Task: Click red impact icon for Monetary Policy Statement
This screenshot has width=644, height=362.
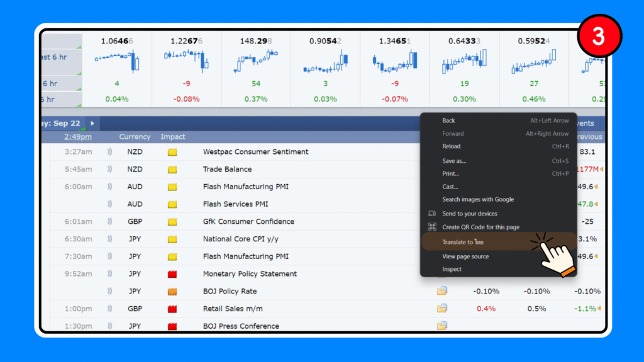Action: pyautogui.click(x=172, y=274)
